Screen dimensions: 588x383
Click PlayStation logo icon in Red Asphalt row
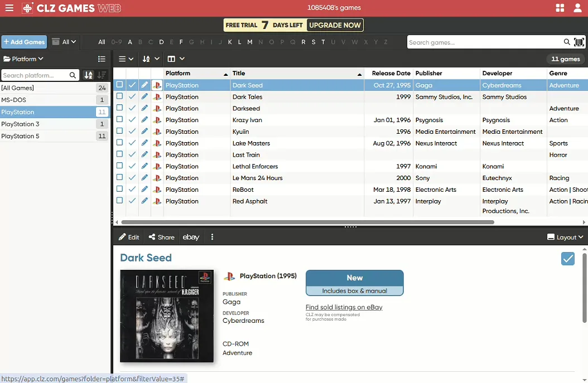point(157,201)
